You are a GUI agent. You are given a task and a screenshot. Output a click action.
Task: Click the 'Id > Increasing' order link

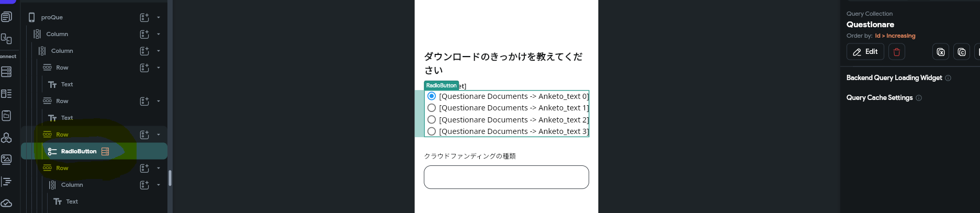[x=895, y=36]
